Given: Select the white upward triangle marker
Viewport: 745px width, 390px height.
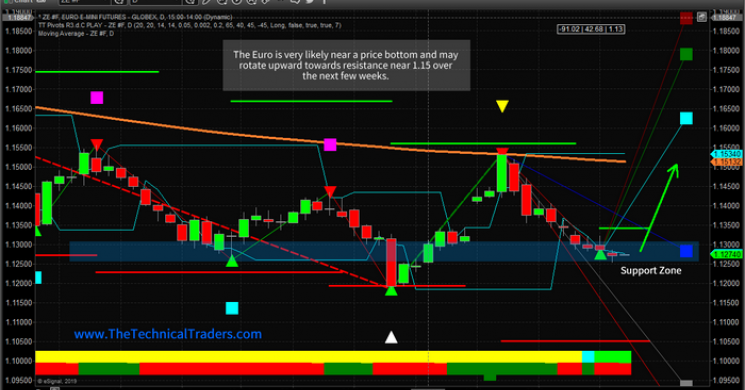Looking at the screenshot, I should (391, 337).
